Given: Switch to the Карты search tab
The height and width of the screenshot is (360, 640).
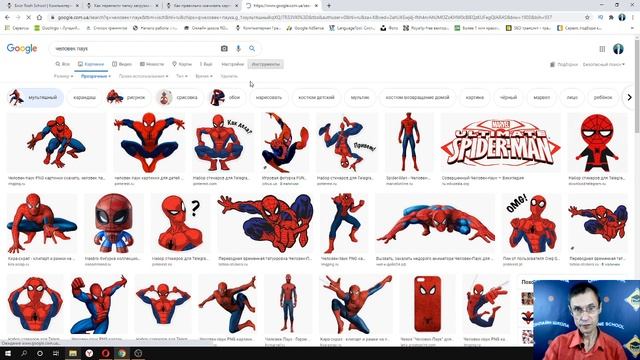Looking at the screenshot, I should (x=182, y=64).
